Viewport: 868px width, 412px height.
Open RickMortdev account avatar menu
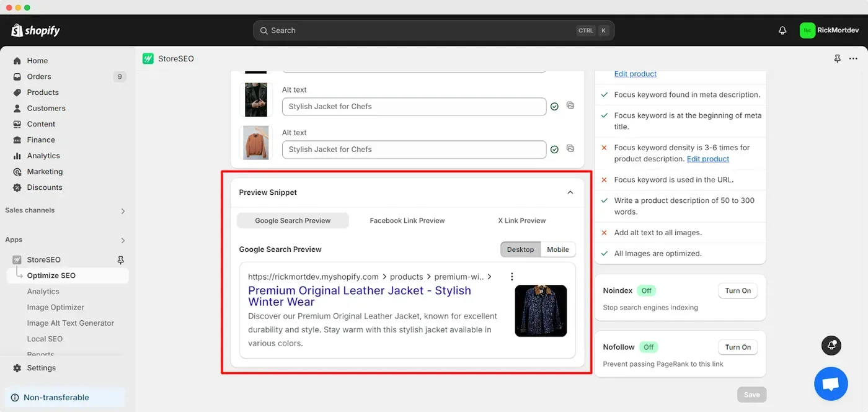[807, 30]
